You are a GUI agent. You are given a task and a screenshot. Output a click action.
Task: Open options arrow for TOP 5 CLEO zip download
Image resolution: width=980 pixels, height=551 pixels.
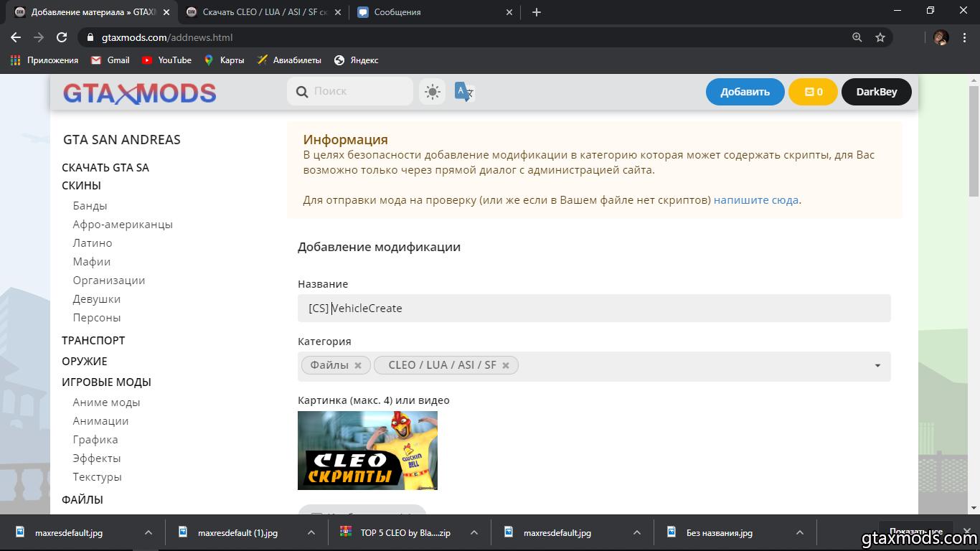[x=473, y=533]
